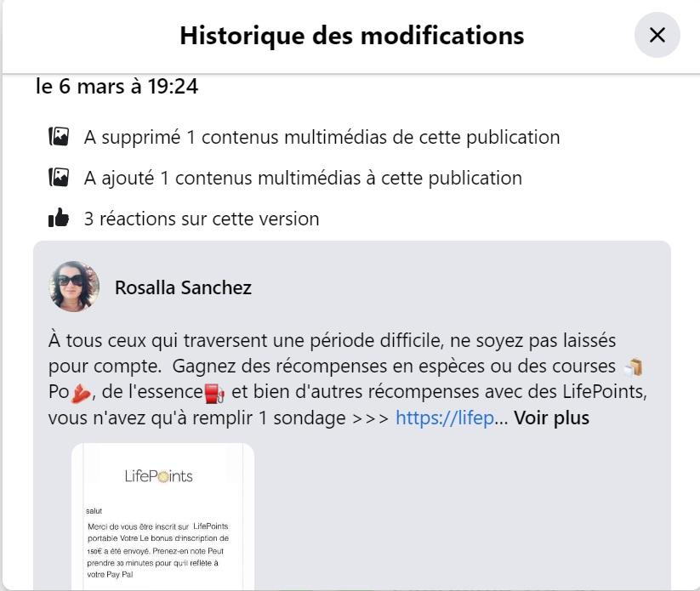700x591 pixels.
Task: Click A ajouté 1 contenus multimédias text
Action: click(x=303, y=178)
